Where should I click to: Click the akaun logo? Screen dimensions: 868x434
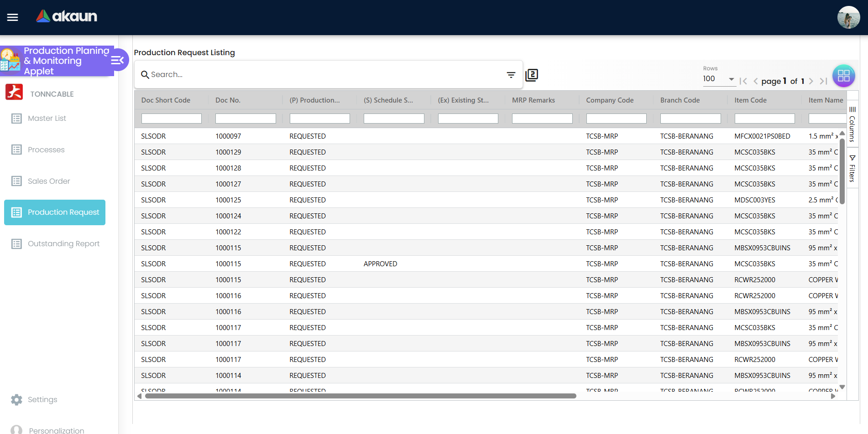(67, 16)
